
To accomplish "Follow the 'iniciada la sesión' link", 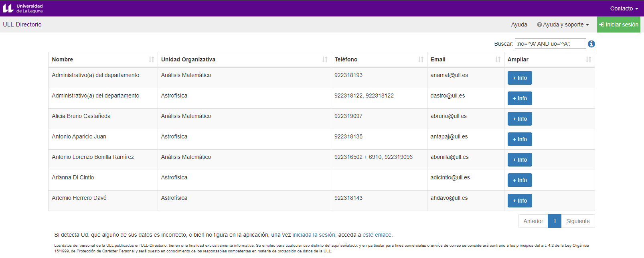I will click(x=314, y=235).
